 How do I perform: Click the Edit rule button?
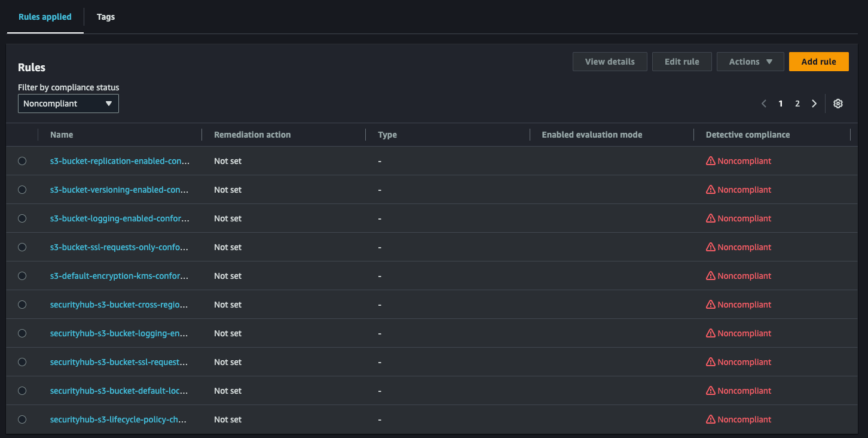click(681, 62)
